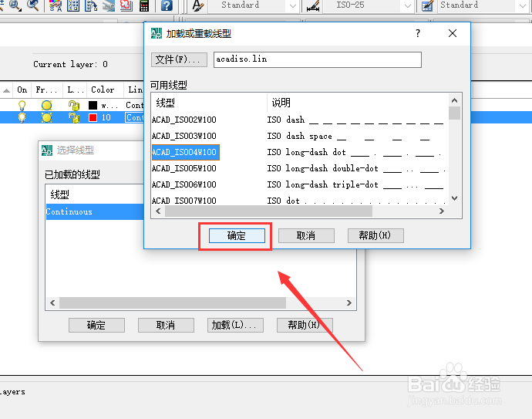
Task: Toggle the lock icon for layer 0
Action: tap(73, 105)
